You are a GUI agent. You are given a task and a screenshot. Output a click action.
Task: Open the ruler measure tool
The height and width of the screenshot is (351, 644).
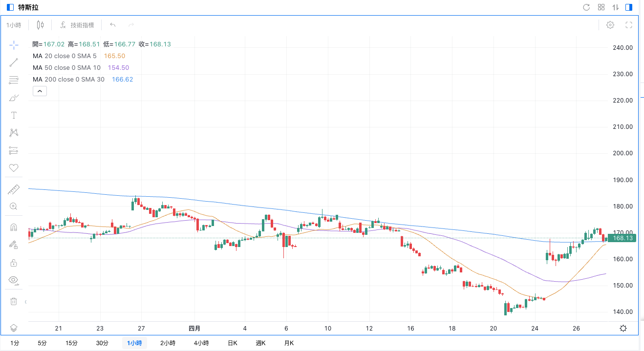point(14,189)
